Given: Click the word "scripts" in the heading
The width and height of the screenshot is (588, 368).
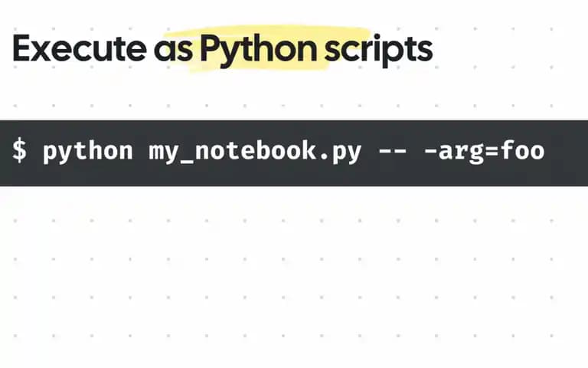Looking at the screenshot, I should point(378,51).
